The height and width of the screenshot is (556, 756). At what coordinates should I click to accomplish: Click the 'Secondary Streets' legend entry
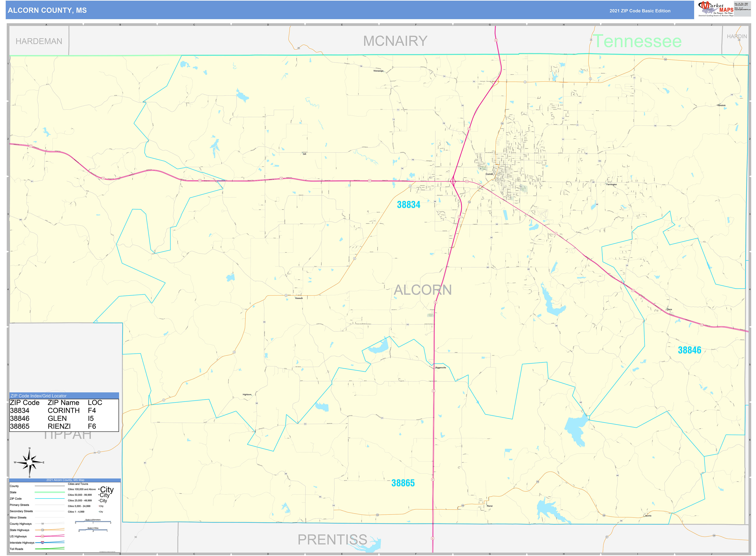coord(21,511)
